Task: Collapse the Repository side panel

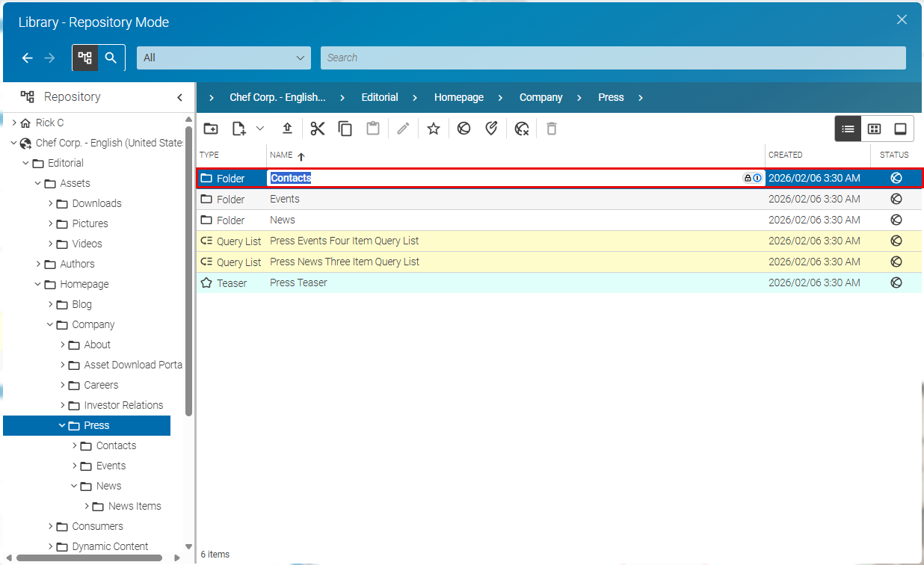Action: coord(179,97)
